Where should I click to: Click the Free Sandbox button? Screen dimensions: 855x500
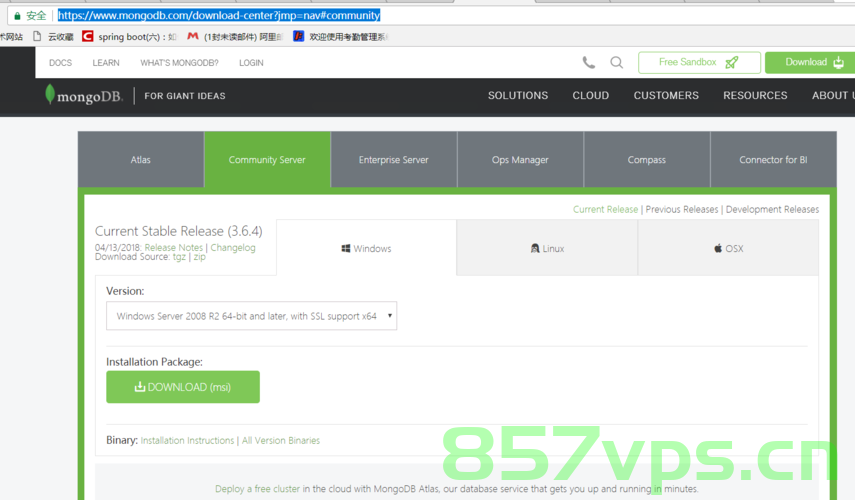click(699, 63)
